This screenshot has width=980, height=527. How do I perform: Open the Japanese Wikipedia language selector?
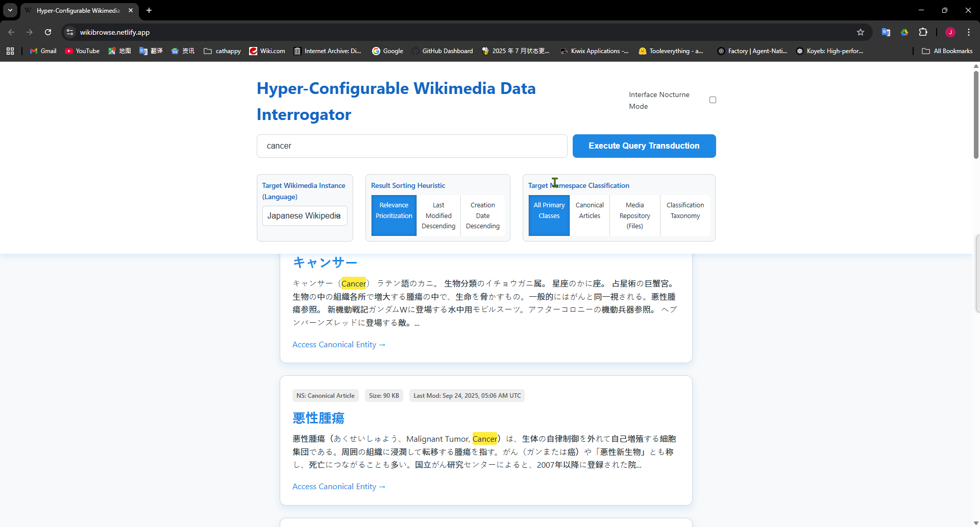pyautogui.click(x=304, y=215)
